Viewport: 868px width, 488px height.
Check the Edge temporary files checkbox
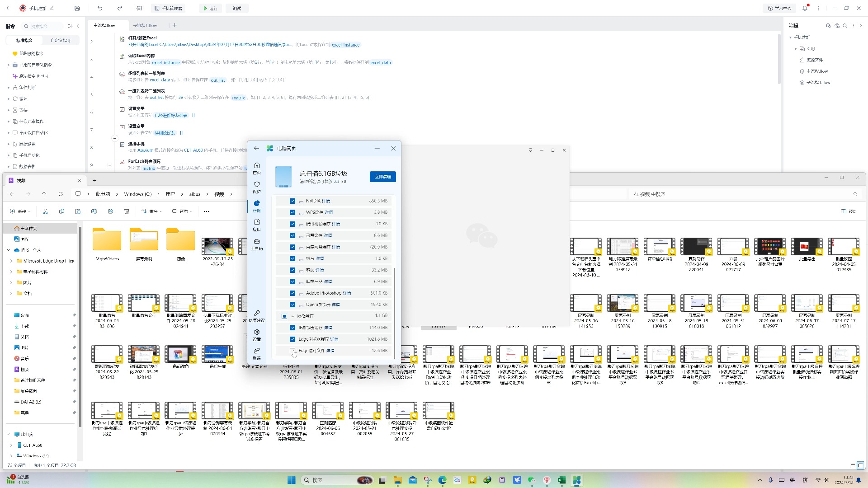[292, 351]
